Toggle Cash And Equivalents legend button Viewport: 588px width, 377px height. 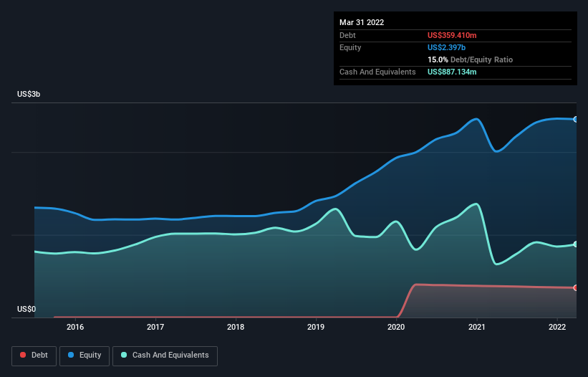(x=165, y=355)
